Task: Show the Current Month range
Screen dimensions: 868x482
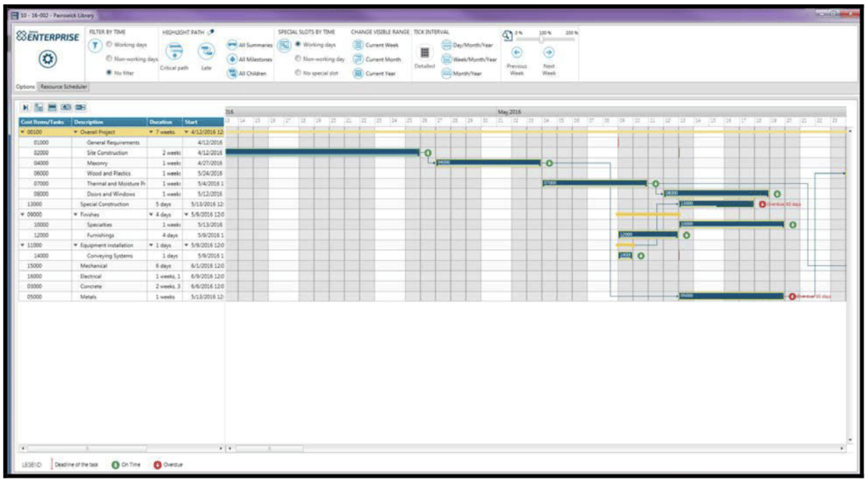Action: (377, 59)
